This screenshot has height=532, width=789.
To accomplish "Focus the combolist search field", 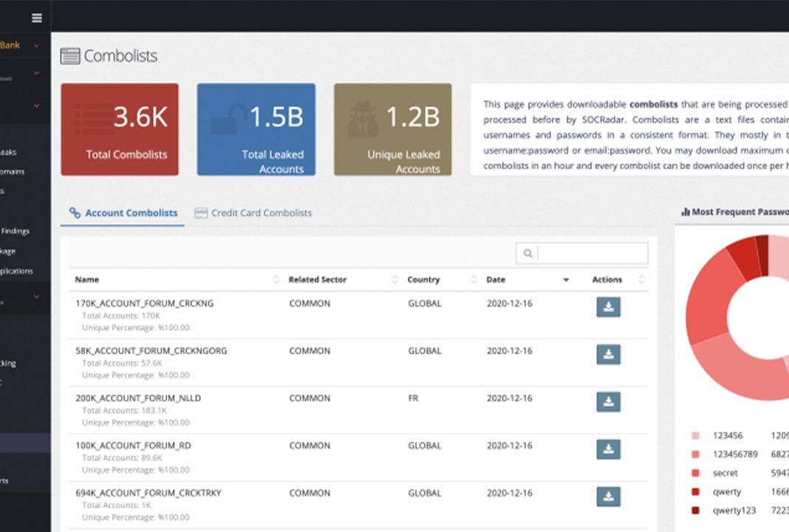I will click(582, 253).
